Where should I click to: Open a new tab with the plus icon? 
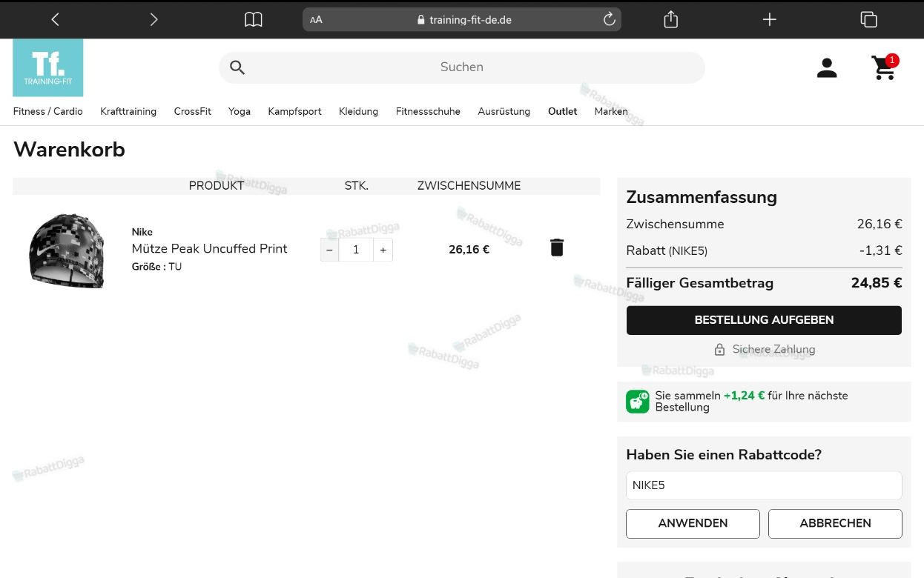click(770, 20)
